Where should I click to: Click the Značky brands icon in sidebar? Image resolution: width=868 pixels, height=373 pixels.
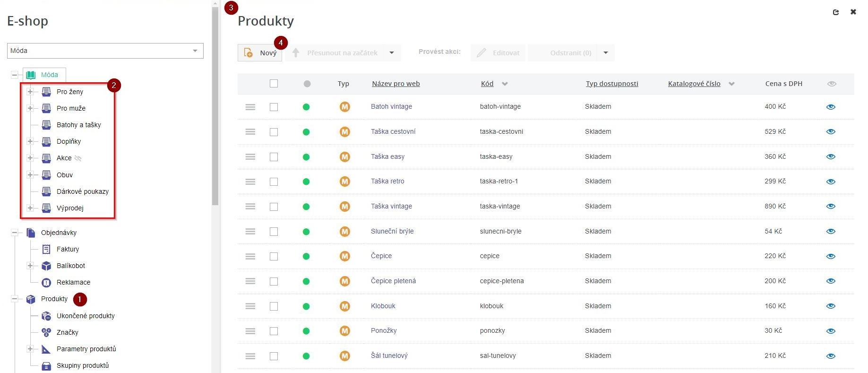[x=46, y=332]
